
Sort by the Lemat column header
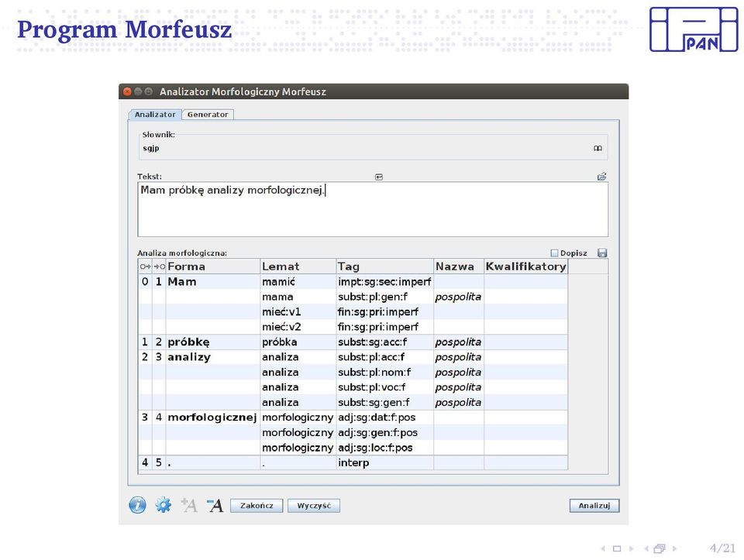point(298,266)
